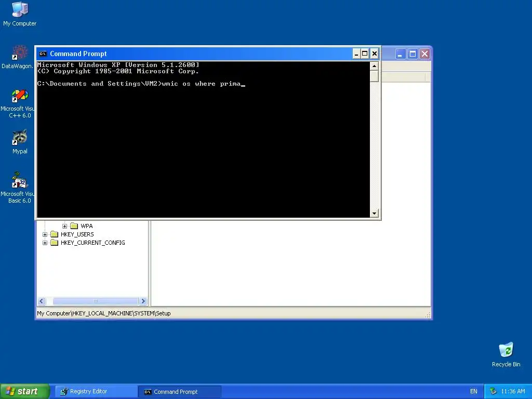Select HKEY_USERS in registry tree
This screenshot has width=532, height=399.
point(77,234)
